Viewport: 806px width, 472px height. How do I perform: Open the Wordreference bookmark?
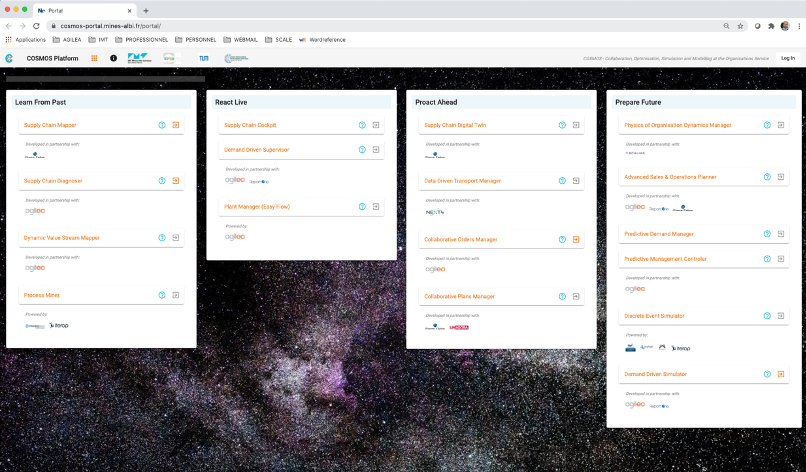[322, 40]
